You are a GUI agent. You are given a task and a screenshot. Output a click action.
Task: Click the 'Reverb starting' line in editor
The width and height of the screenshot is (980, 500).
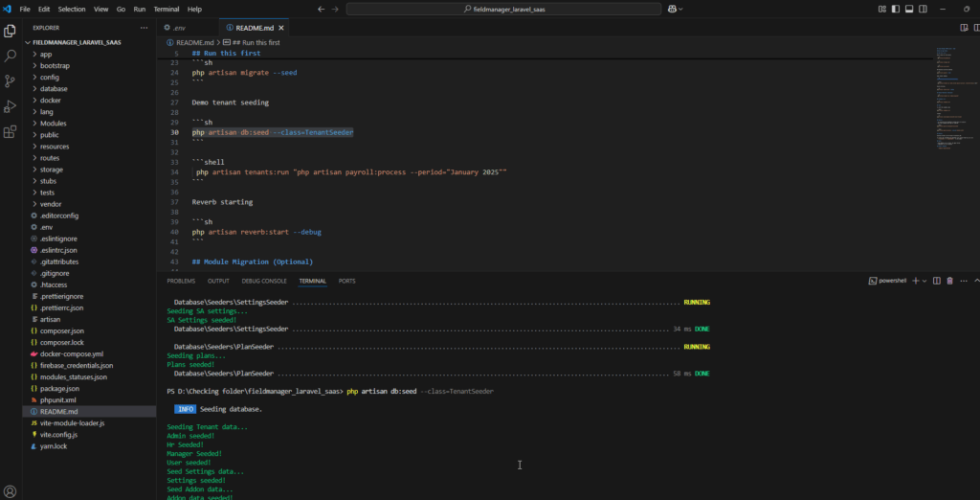222,202
